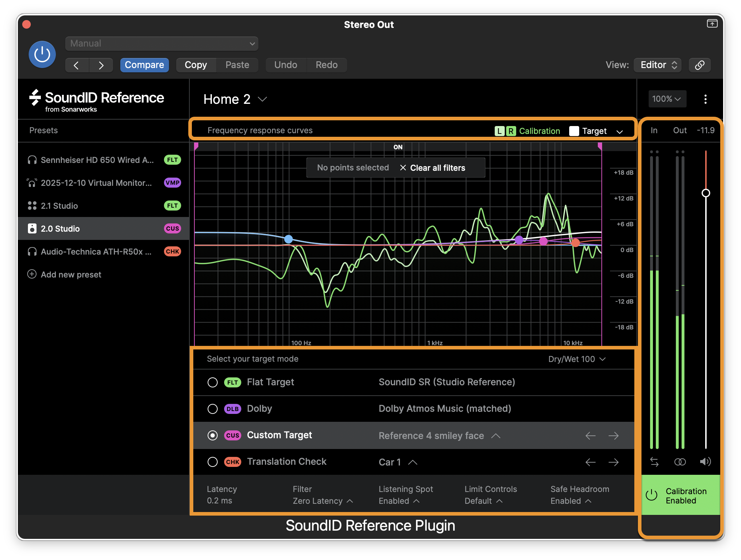This screenshot has width=741, height=560.
Task: Click Clear all filters
Action: pyautogui.click(x=432, y=168)
